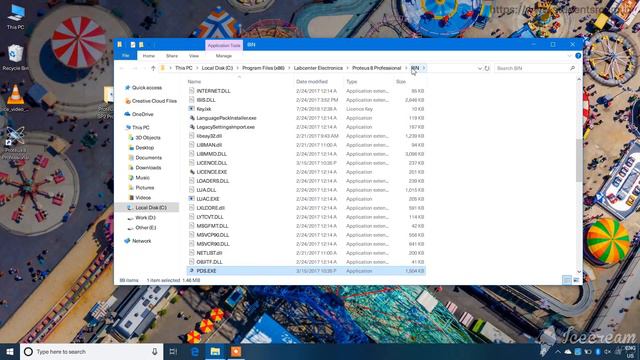Navigate to Labcenter Electronics in the address bar

(x=318, y=68)
